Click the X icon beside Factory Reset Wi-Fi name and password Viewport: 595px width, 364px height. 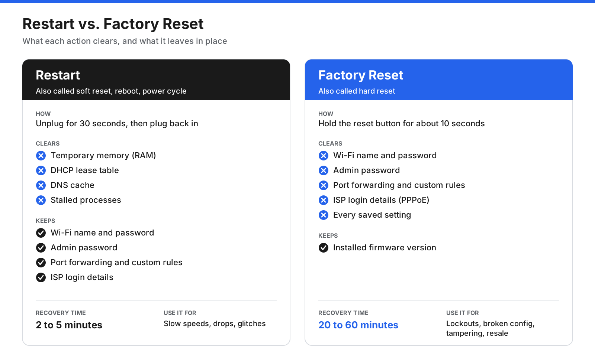click(324, 156)
